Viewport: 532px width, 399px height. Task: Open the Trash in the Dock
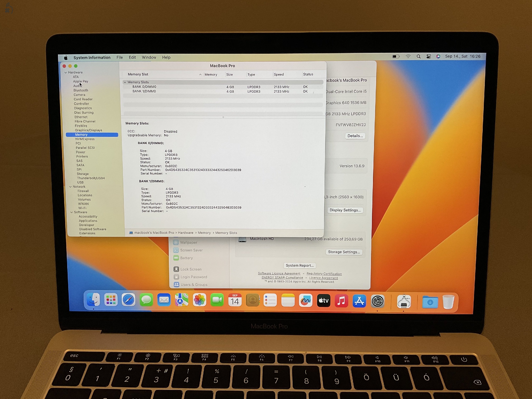[x=448, y=302]
